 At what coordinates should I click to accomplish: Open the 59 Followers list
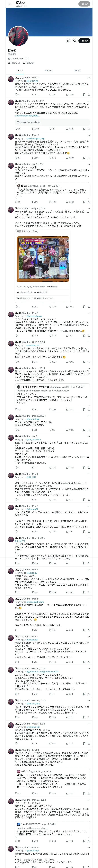[x=28, y=63]
